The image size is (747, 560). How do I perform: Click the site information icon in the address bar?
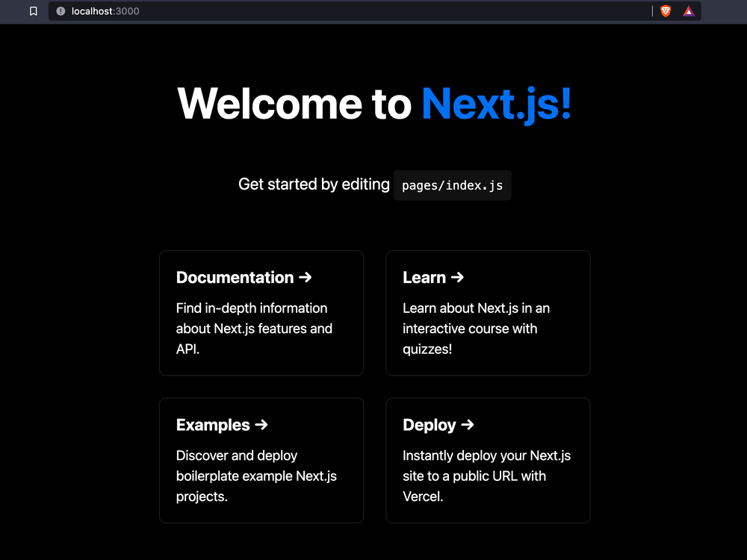pyautogui.click(x=60, y=11)
